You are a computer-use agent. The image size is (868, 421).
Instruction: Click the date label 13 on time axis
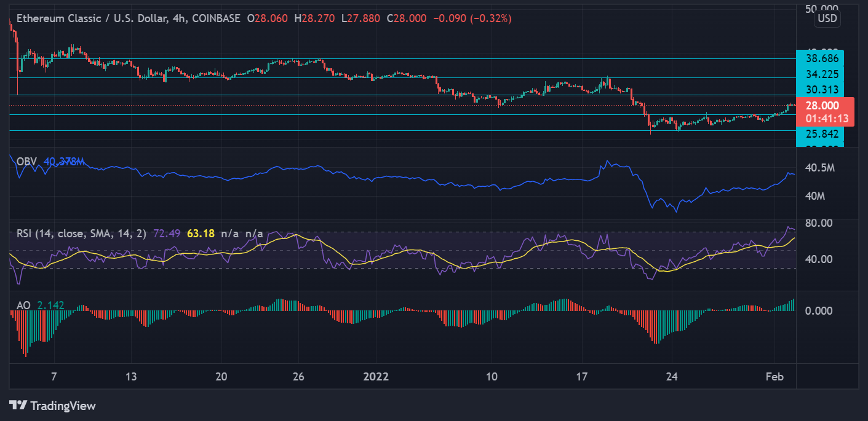(132, 377)
